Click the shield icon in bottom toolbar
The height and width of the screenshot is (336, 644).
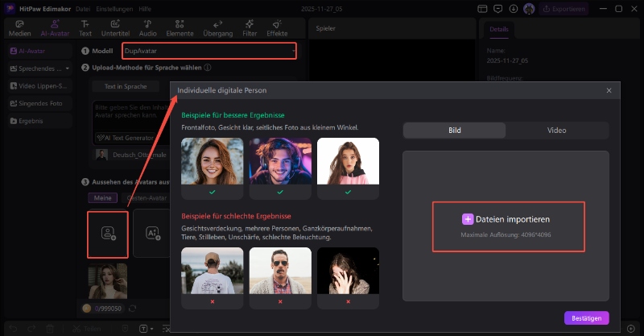point(126,329)
